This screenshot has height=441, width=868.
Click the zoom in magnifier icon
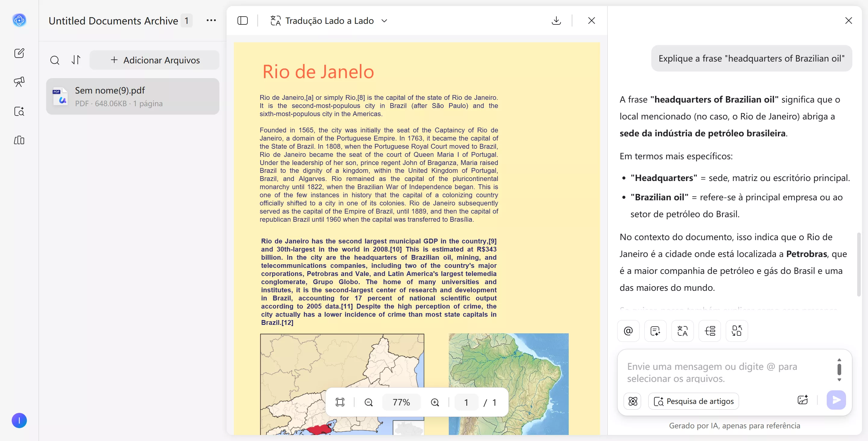point(435,402)
